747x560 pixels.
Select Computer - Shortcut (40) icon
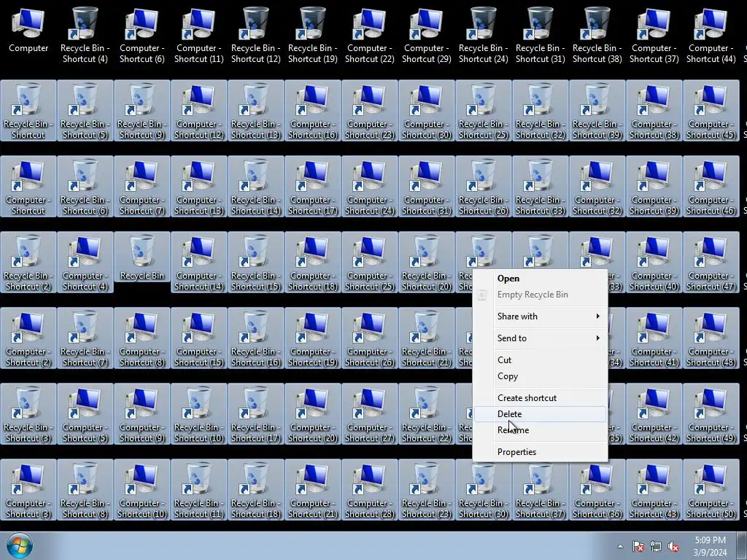coord(654,262)
